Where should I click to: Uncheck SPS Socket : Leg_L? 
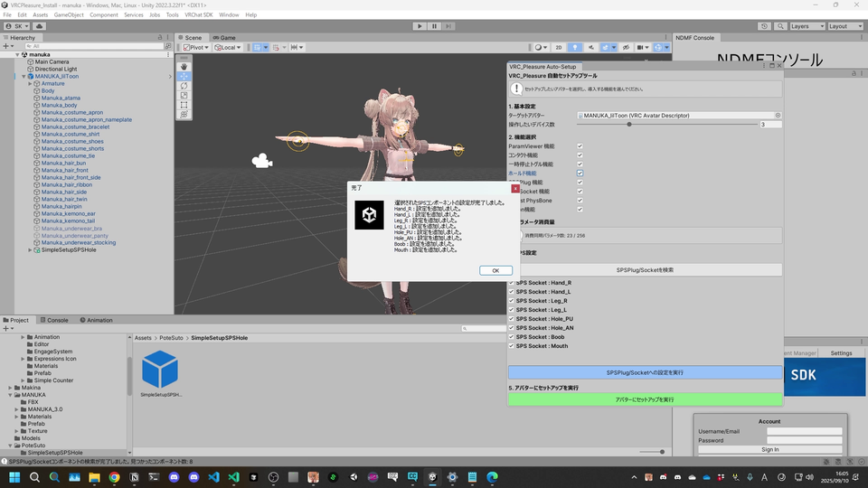point(512,310)
